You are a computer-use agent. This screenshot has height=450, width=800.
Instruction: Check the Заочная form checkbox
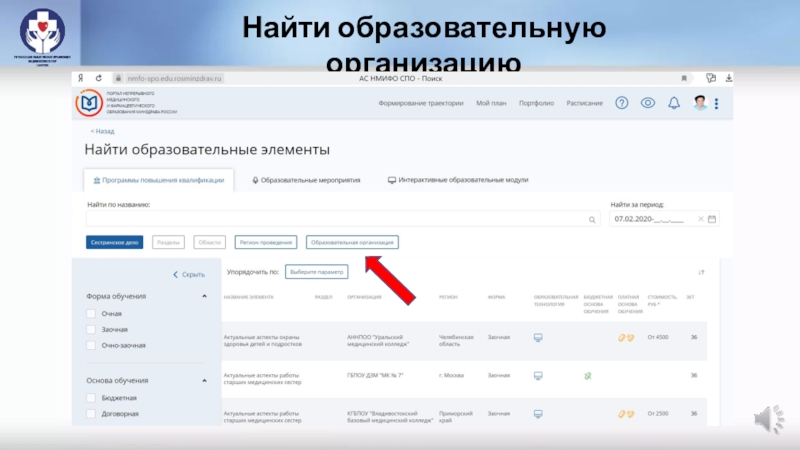91,329
